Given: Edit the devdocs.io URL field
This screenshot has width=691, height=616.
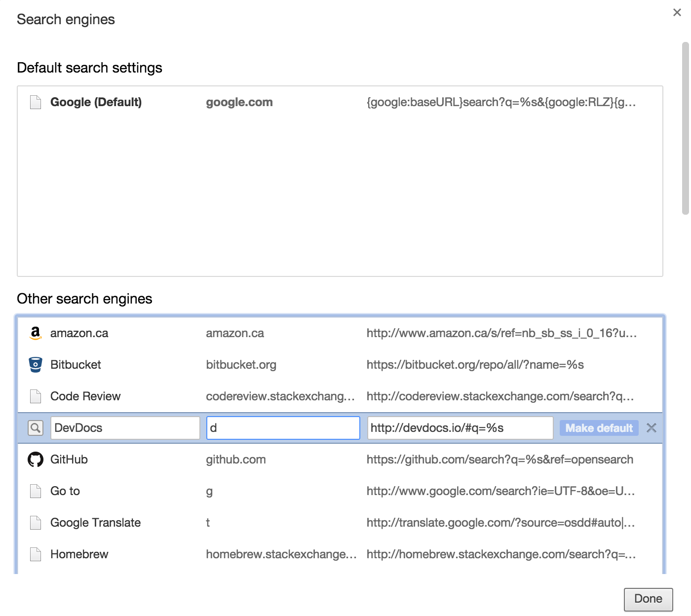Looking at the screenshot, I should (x=460, y=428).
